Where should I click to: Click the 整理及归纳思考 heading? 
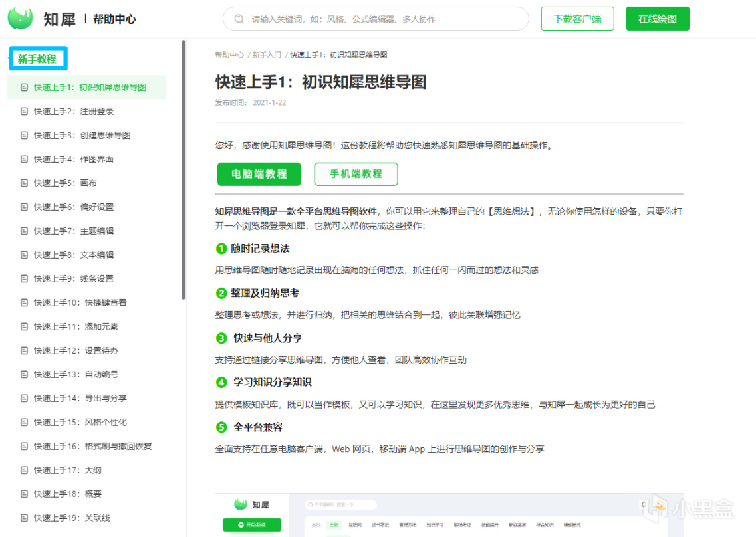tap(265, 293)
